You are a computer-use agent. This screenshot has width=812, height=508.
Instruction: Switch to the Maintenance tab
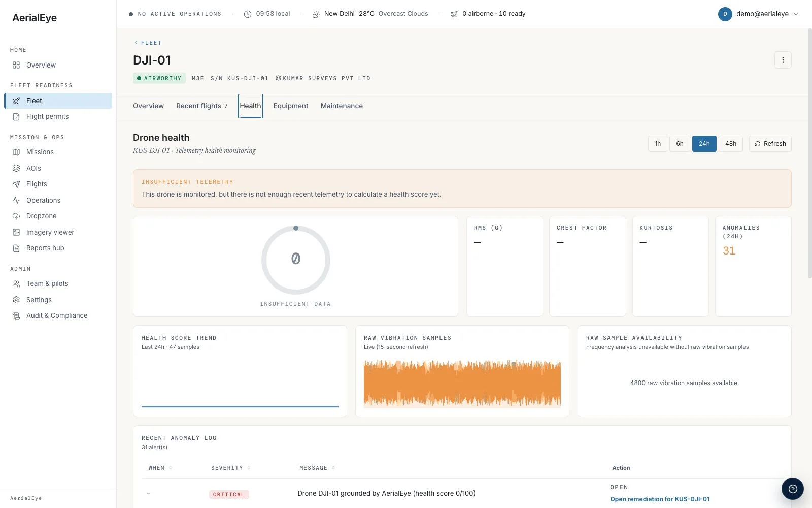(x=342, y=106)
